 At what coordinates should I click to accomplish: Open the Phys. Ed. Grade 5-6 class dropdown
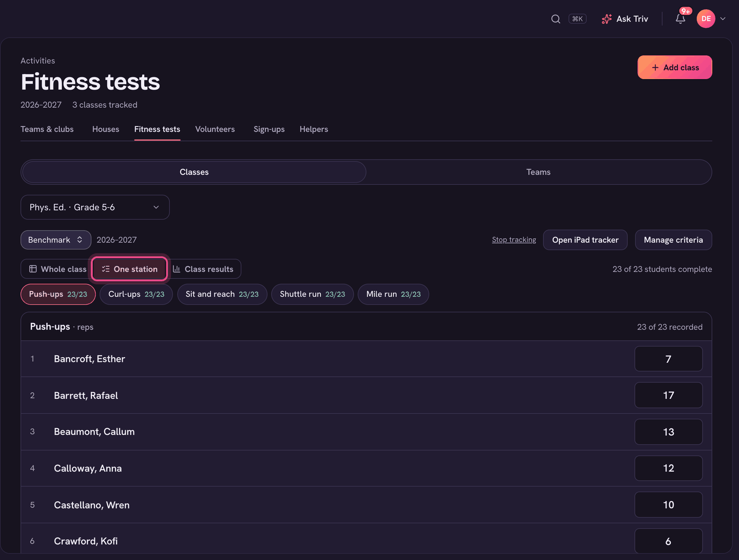tap(95, 207)
